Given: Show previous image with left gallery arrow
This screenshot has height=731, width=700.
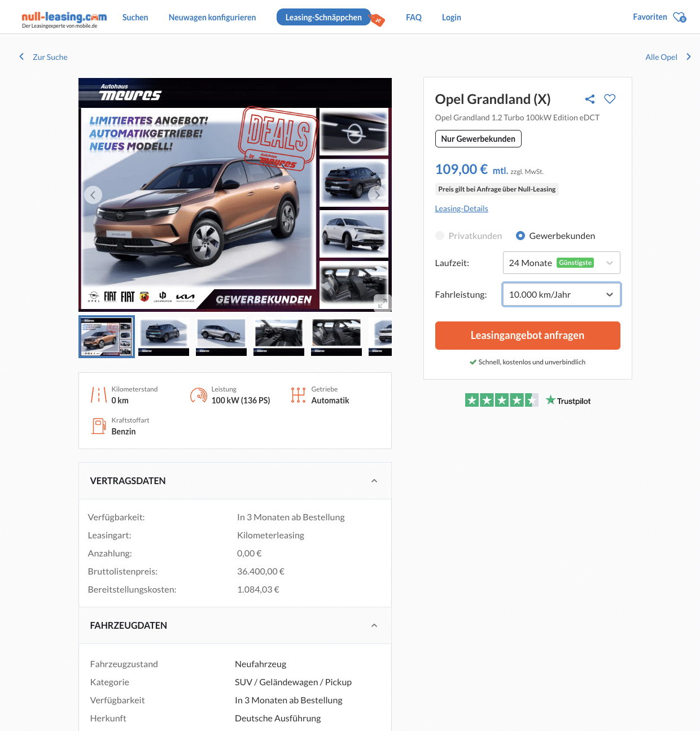Looking at the screenshot, I should 93,195.
